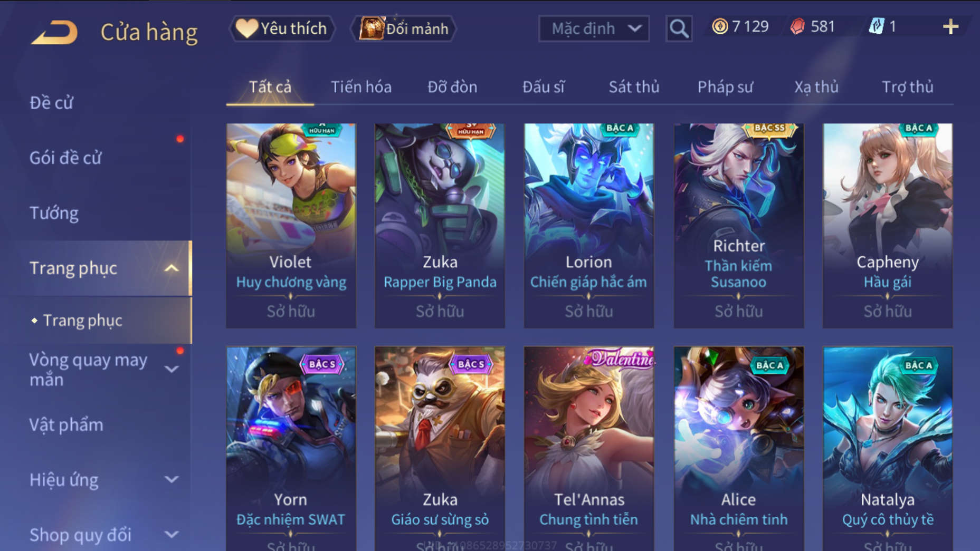
Task: Click the gold coin balance icon
Action: tap(719, 26)
